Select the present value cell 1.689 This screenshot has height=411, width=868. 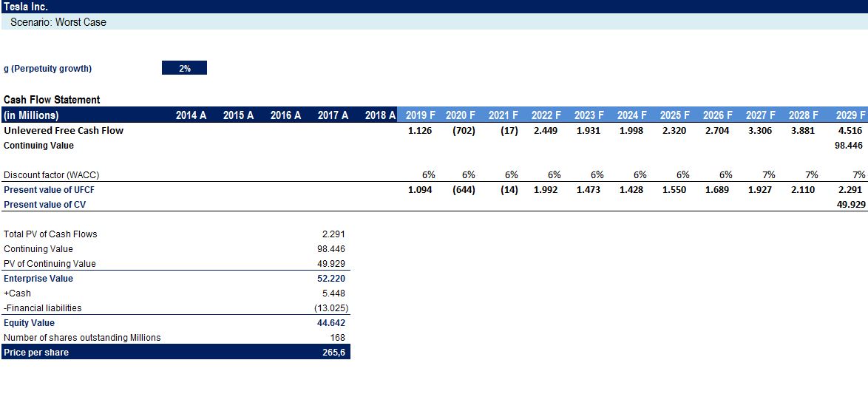(x=717, y=190)
